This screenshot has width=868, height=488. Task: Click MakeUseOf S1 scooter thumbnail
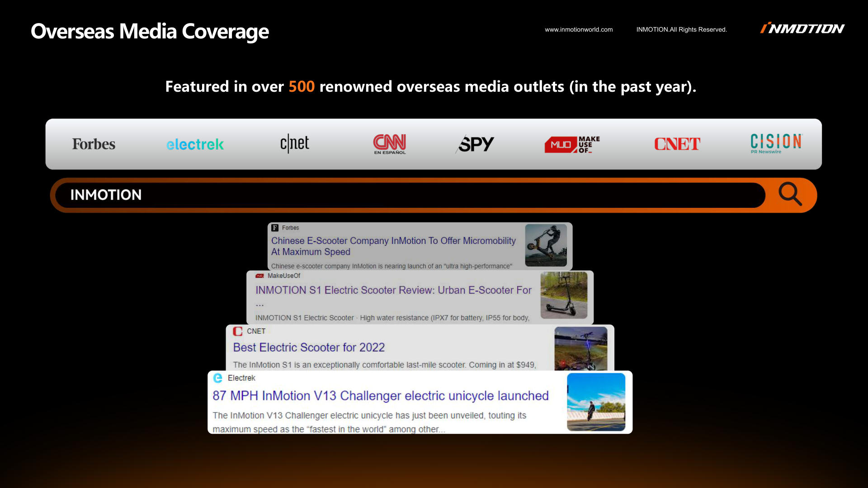564,295
